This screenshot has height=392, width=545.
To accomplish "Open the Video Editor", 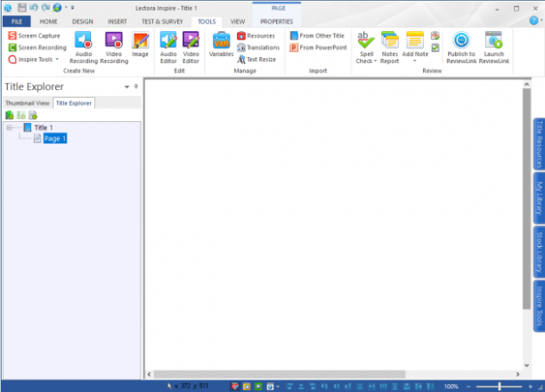I will [191, 47].
